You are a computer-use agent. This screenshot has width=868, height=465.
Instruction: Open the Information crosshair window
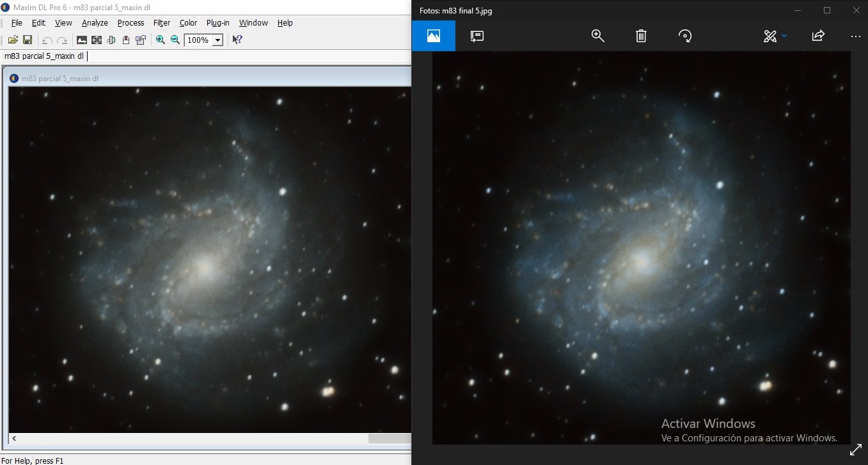pyautogui.click(x=97, y=40)
